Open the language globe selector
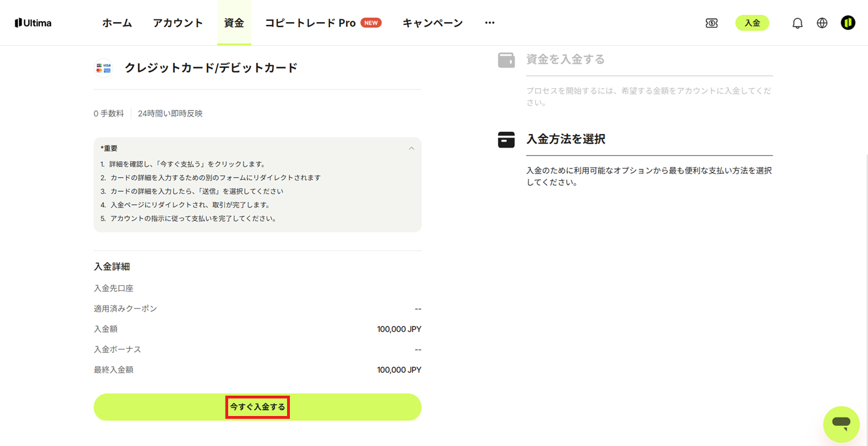868x446 pixels. click(822, 23)
